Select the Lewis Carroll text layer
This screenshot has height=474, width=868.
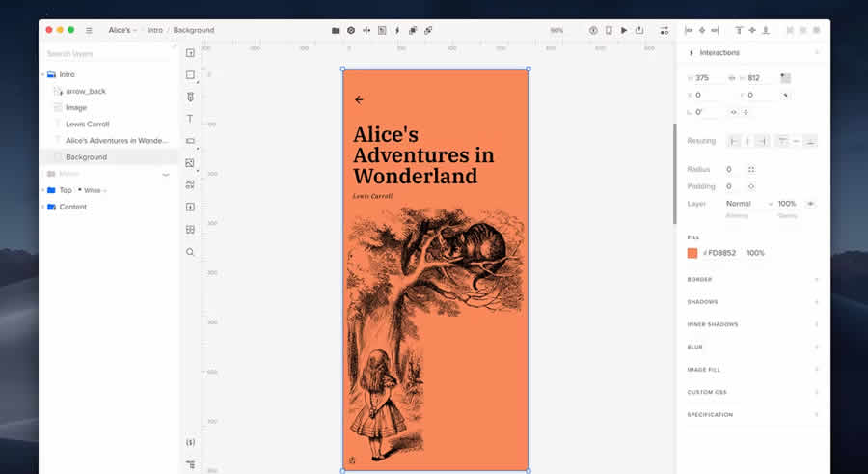[87, 125]
